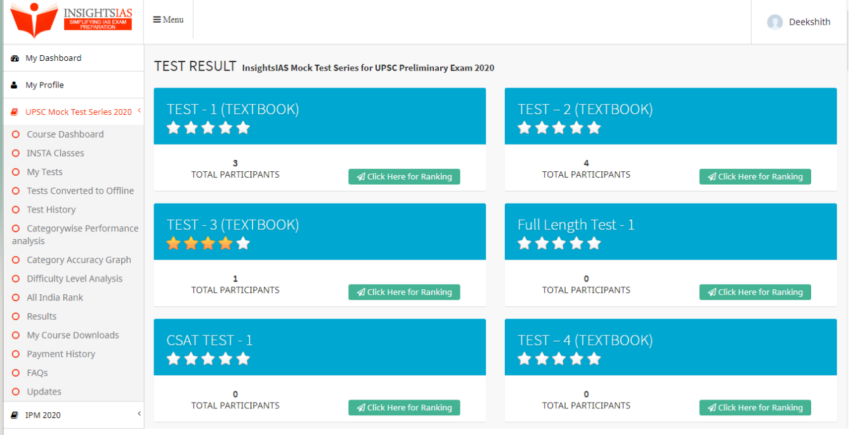Viewport: 860px width, 435px height.
Task: Click the first star on TEST - 1 (TEXTBOOK)
Action: coord(174,128)
